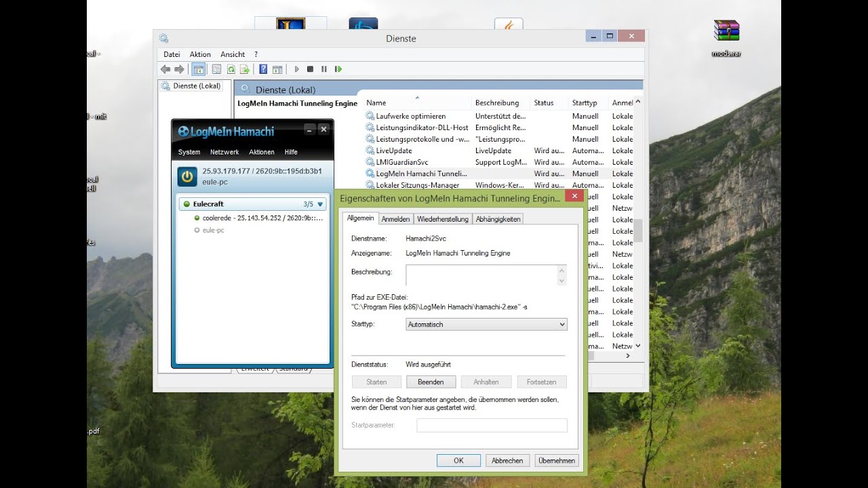This screenshot has width=868, height=488.
Task: Sort services by Name column header
Action: pos(417,103)
